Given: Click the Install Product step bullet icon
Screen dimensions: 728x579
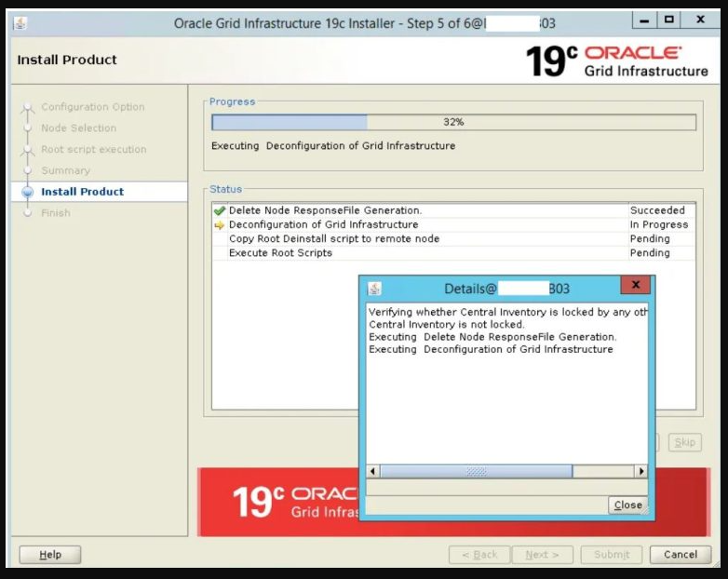Looking at the screenshot, I should (27, 192).
